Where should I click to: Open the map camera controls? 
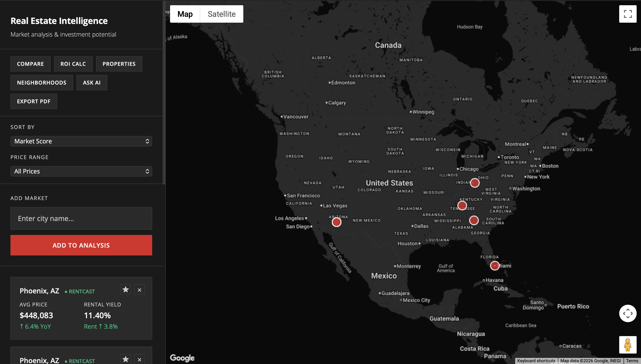coord(627,313)
